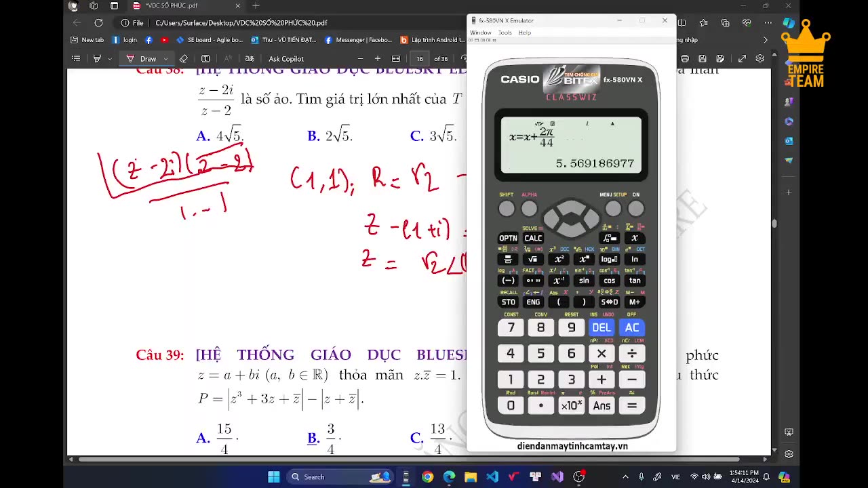The height and width of the screenshot is (488, 868).
Task: Click the ln key on the calculator
Action: [x=635, y=259]
